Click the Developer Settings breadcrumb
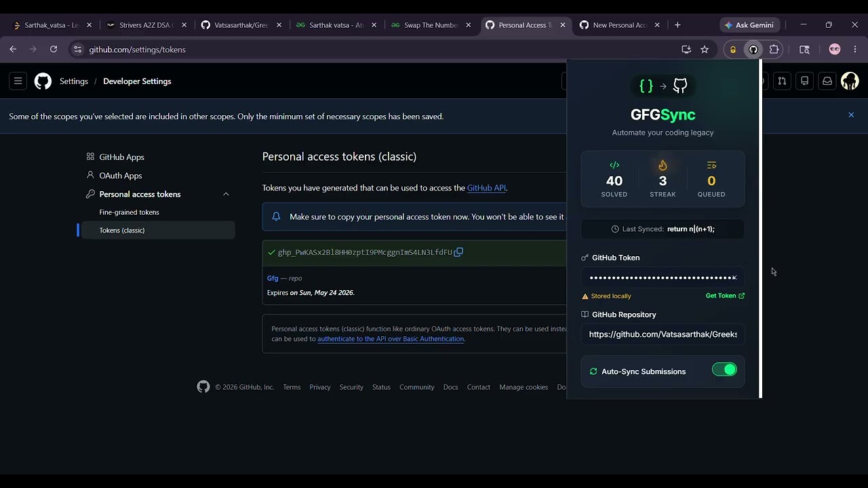This screenshot has height=488, width=868. [137, 81]
